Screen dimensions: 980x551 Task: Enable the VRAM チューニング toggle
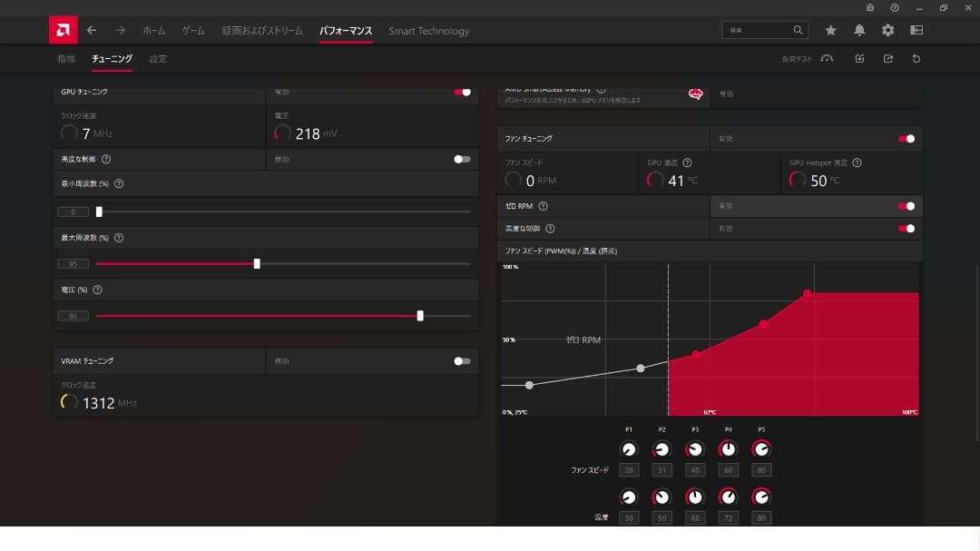463,360
